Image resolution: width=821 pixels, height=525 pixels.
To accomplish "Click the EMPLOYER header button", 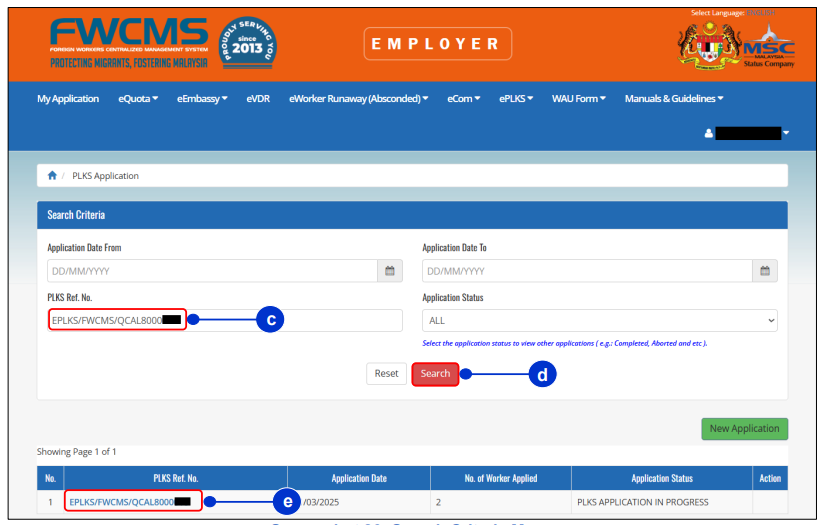I will pos(438,44).
